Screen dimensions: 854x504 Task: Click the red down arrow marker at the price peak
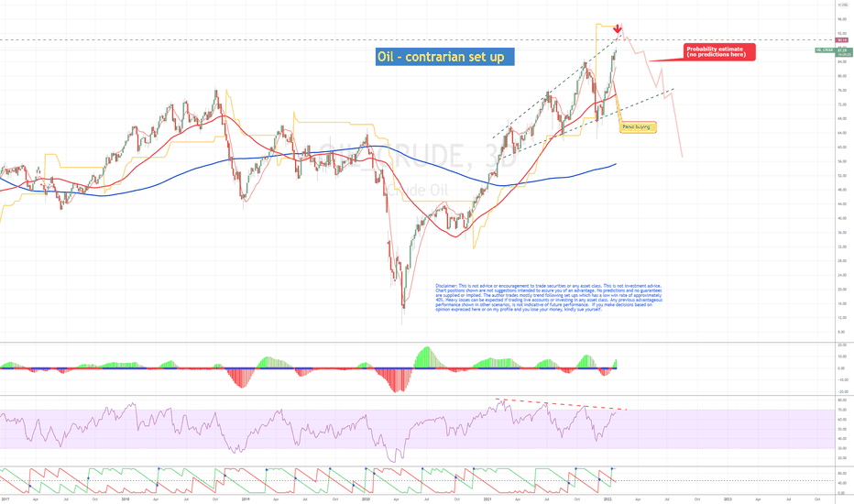(618, 28)
